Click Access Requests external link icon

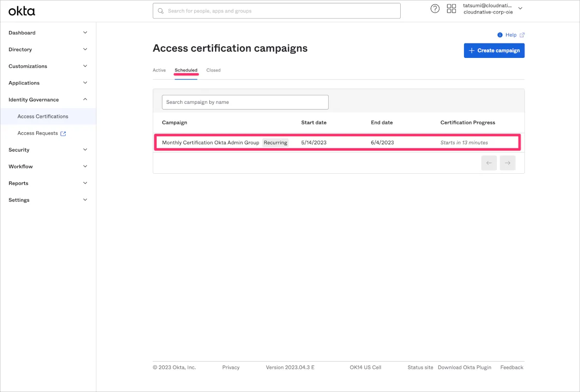[x=63, y=134]
